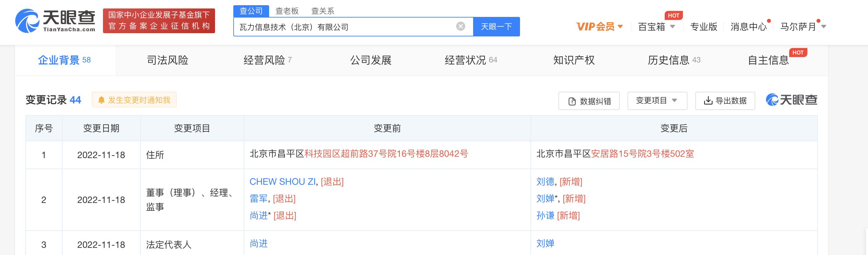
Task: Clear the search box with the X icon
Action: (x=461, y=26)
